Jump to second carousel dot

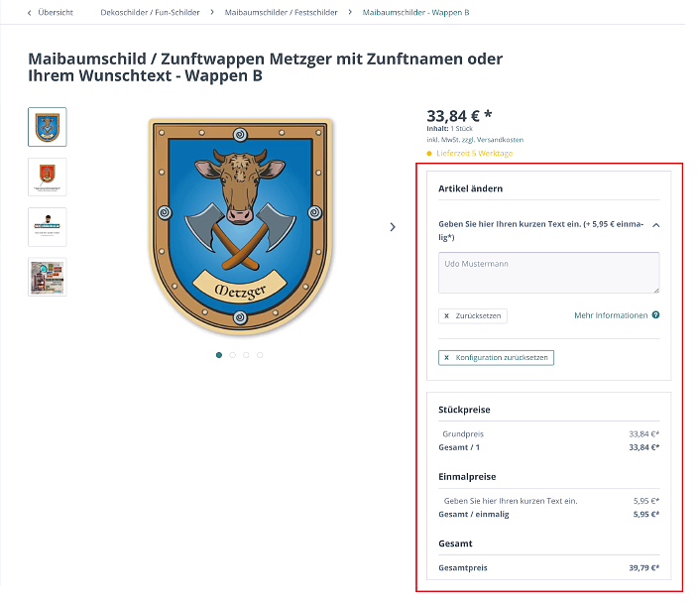coord(233,354)
